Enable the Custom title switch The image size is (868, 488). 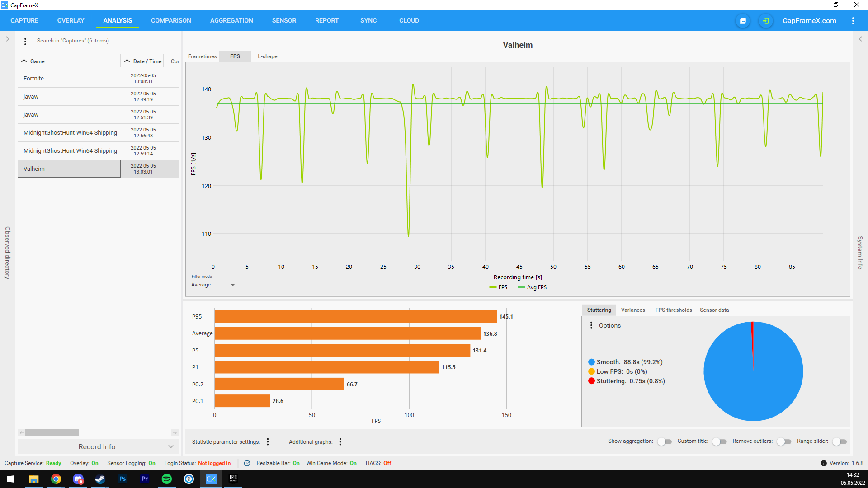(x=719, y=441)
